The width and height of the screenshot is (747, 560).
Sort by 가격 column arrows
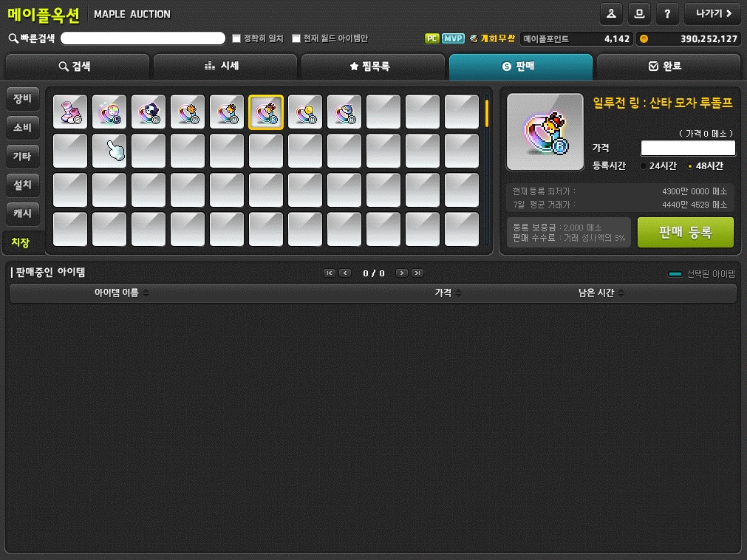(x=458, y=293)
